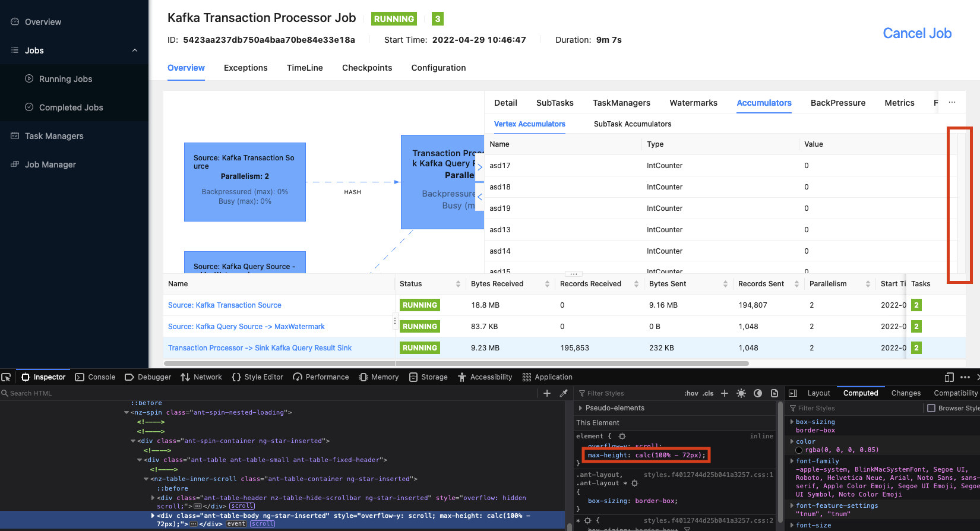Open the Checkpoints tab
This screenshot has width=980, height=531.
point(367,68)
